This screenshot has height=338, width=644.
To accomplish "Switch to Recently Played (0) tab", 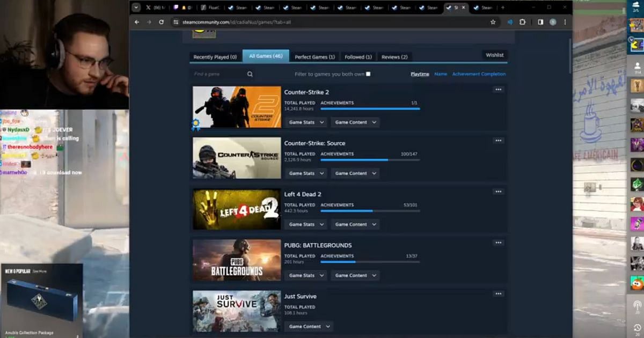I will tap(215, 57).
